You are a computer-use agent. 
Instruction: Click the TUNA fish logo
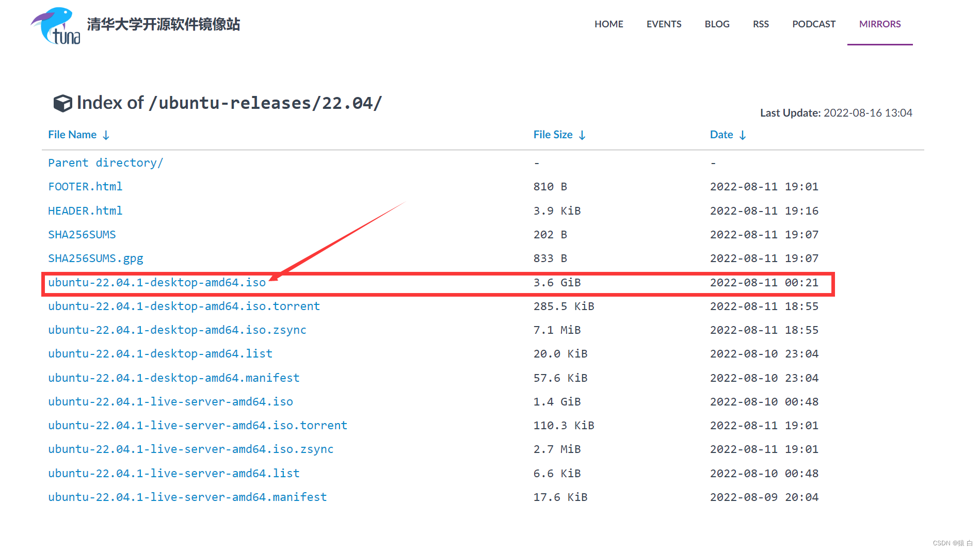click(x=56, y=25)
